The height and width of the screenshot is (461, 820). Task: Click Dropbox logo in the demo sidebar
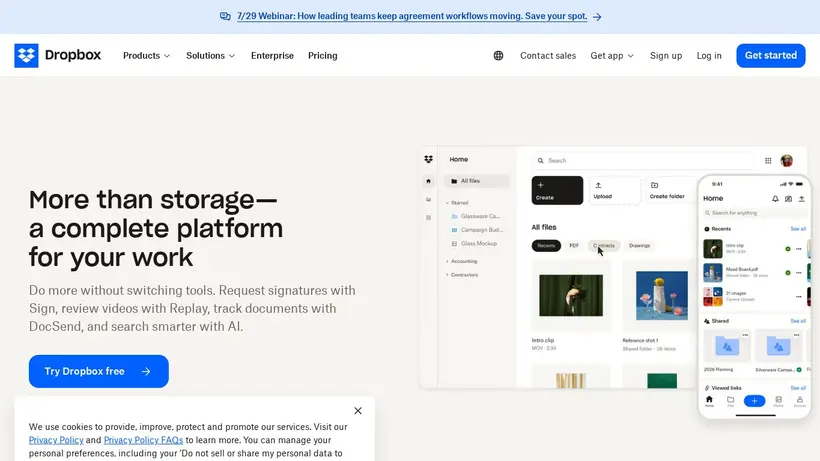(428, 159)
